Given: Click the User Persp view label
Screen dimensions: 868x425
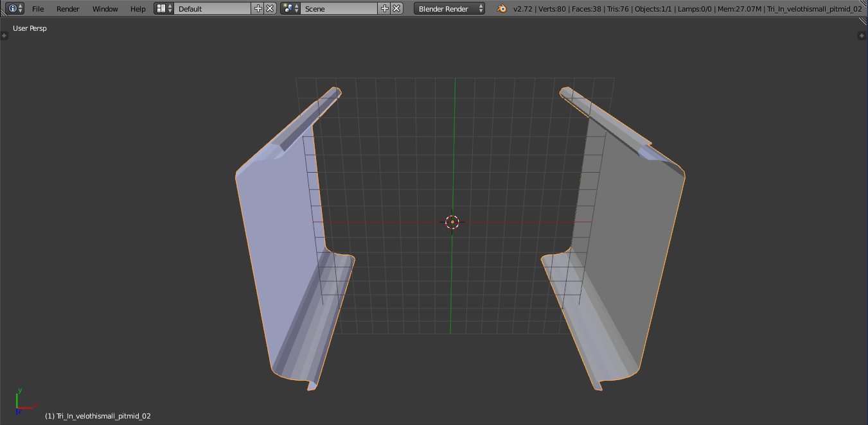Looking at the screenshot, I should [30, 28].
